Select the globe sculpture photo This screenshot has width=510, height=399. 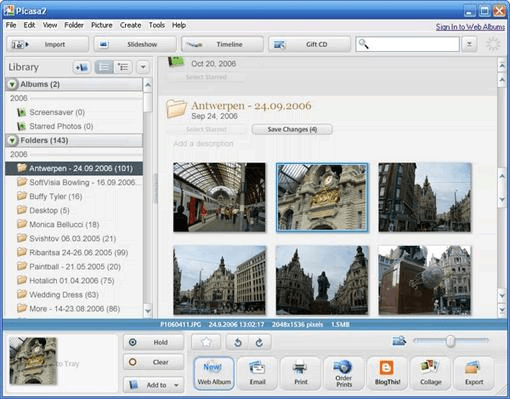click(425, 280)
